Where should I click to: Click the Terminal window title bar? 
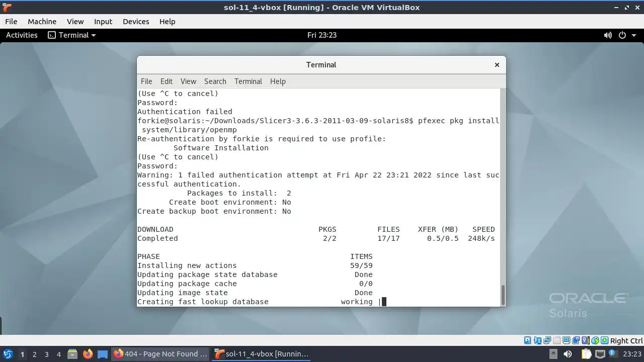321,65
